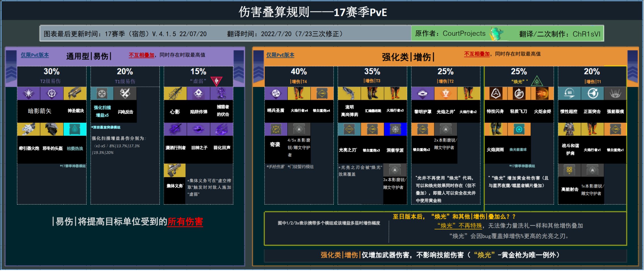644x271 pixels.
Task: Click the 邪冬的头盔 helmet icon
Action: [x=52, y=129]
